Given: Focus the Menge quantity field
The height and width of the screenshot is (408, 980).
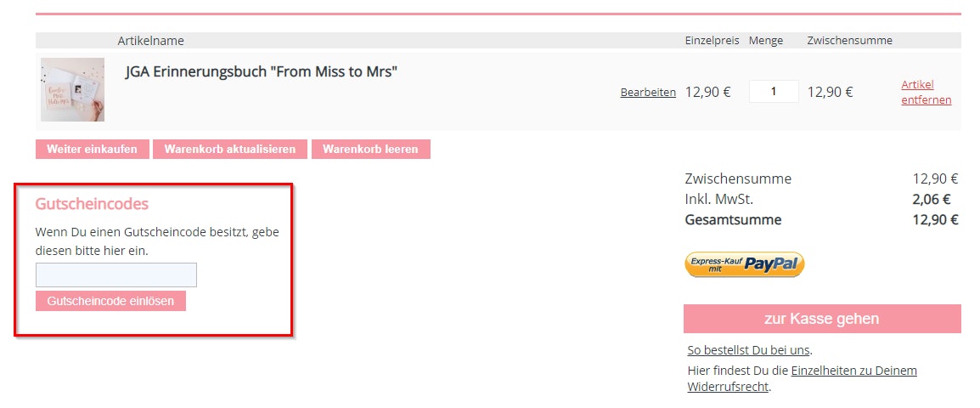Looking at the screenshot, I should tap(774, 91).
